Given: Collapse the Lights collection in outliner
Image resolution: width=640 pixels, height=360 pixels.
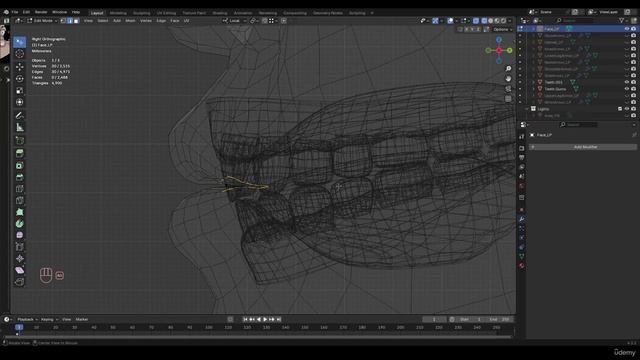Looking at the screenshot, I should pos(527,109).
